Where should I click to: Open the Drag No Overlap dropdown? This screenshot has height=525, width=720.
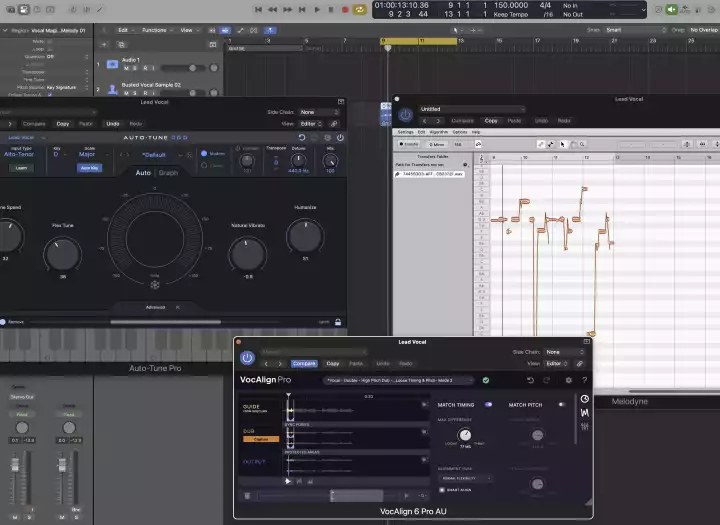click(704, 30)
